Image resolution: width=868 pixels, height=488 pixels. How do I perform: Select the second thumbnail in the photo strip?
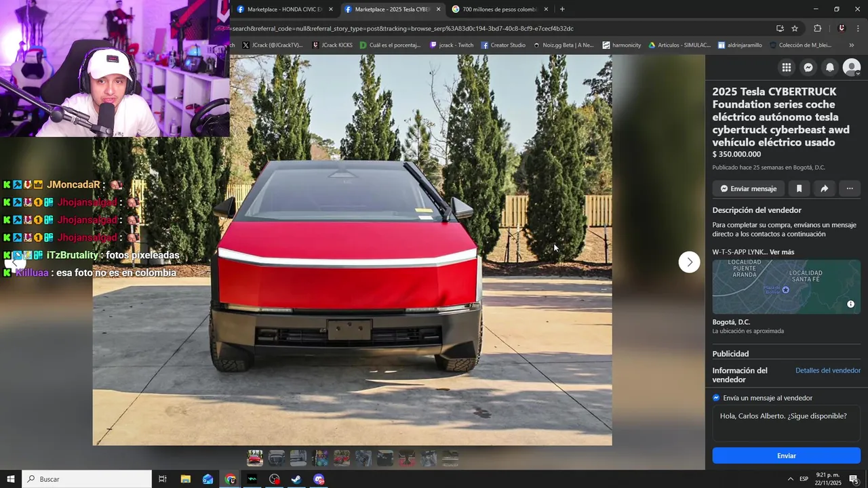277,458
